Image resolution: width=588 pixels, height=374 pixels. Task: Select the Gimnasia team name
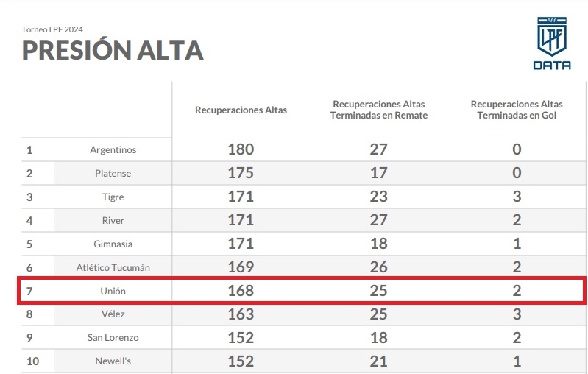click(x=113, y=244)
